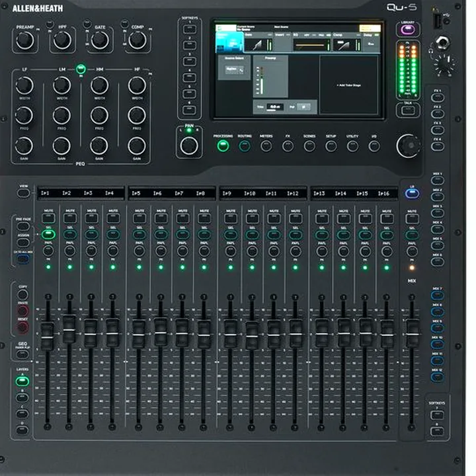
Task: Click the COPY key
Action: [22, 295]
